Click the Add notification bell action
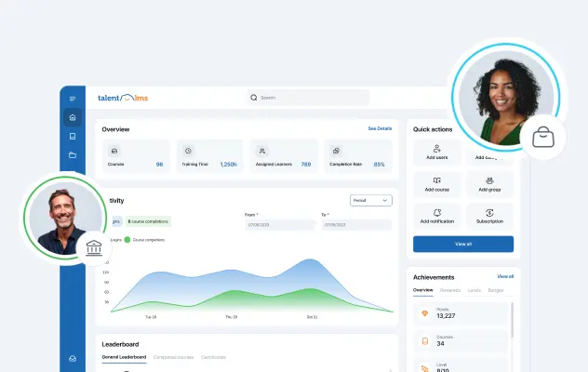 (x=437, y=216)
